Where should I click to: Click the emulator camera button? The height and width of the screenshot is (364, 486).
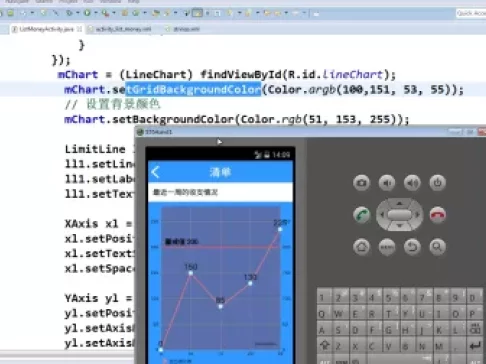(x=361, y=183)
